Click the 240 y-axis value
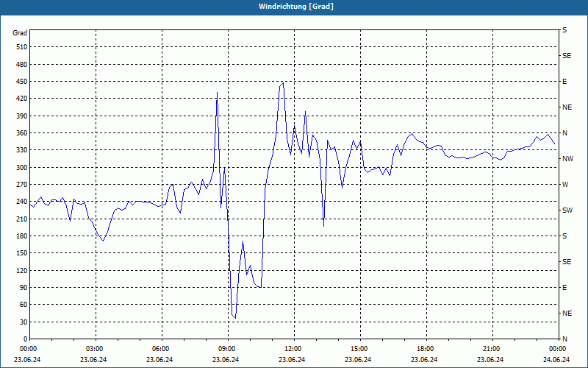Screen dimensions: 588x368 [22, 202]
